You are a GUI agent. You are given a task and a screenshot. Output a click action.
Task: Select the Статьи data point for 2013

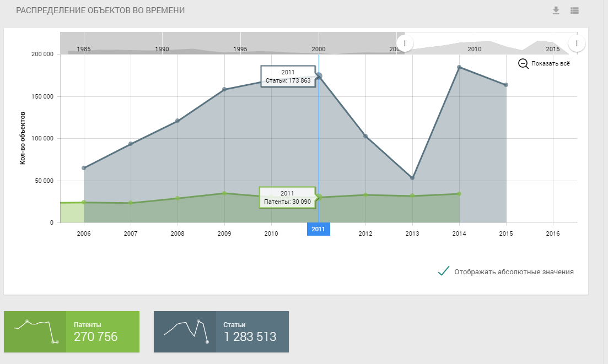(x=412, y=178)
